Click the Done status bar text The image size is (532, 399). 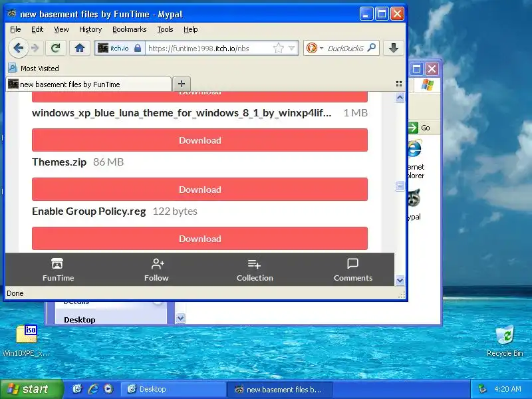(x=15, y=293)
